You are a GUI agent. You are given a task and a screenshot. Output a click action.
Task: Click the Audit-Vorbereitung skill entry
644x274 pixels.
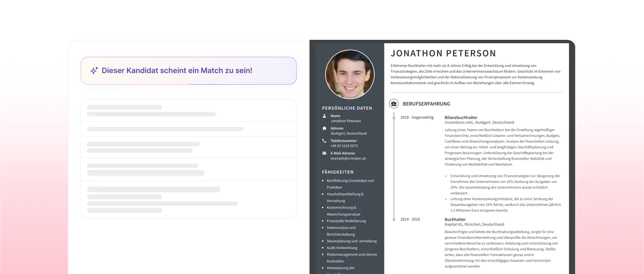pos(341,248)
